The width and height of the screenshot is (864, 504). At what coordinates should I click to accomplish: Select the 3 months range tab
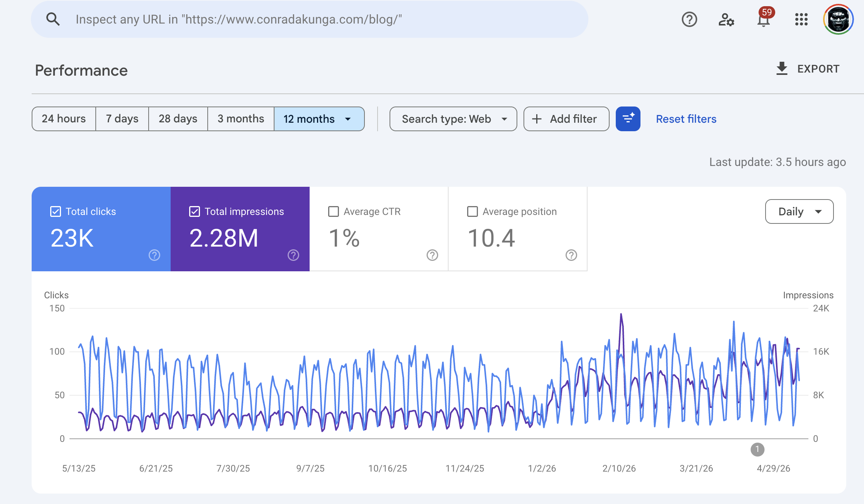point(241,119)
